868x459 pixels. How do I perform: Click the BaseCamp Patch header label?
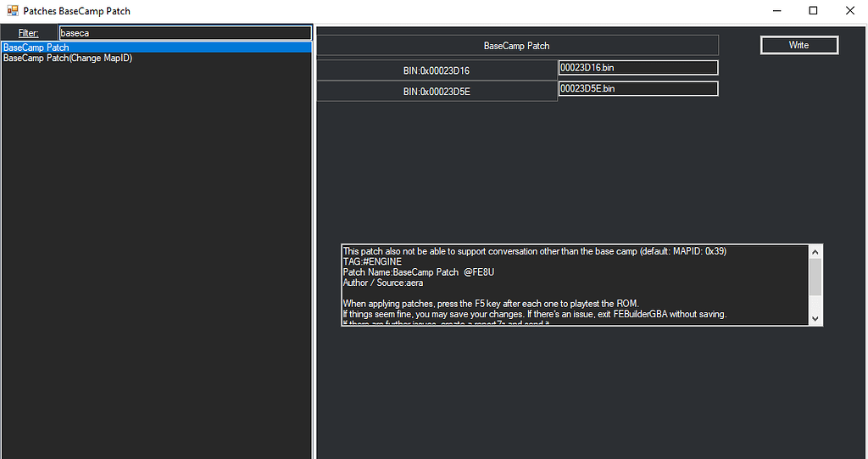point(516,46)
